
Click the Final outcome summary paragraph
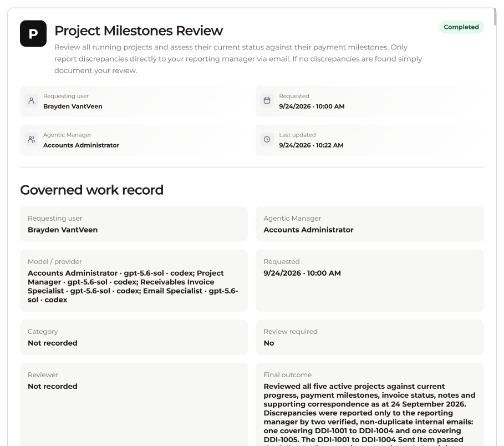click(369, 414)
